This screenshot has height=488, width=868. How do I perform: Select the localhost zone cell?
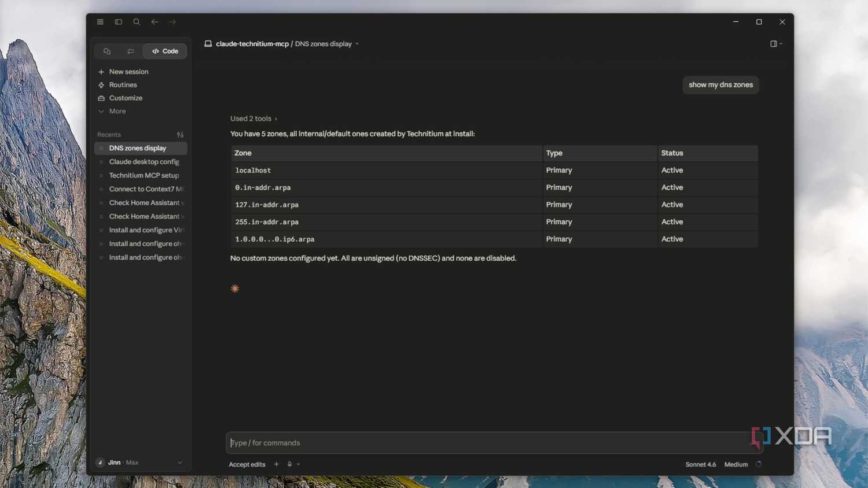click(386, 171)
